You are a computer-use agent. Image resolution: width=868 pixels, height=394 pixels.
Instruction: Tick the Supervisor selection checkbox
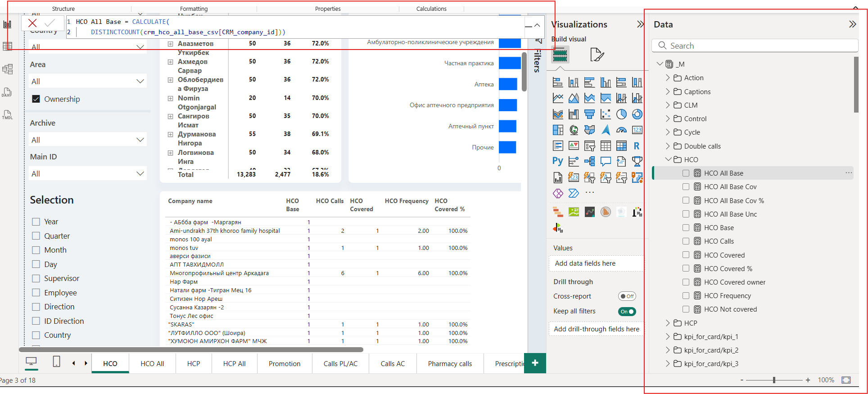(x=36, y=279)
